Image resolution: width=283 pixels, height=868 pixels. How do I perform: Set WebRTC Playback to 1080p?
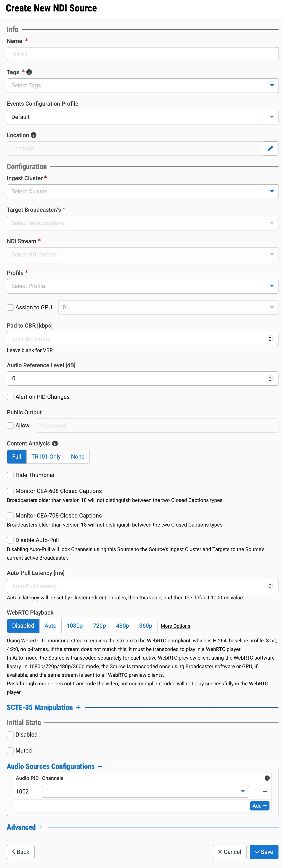click(75, 626)
